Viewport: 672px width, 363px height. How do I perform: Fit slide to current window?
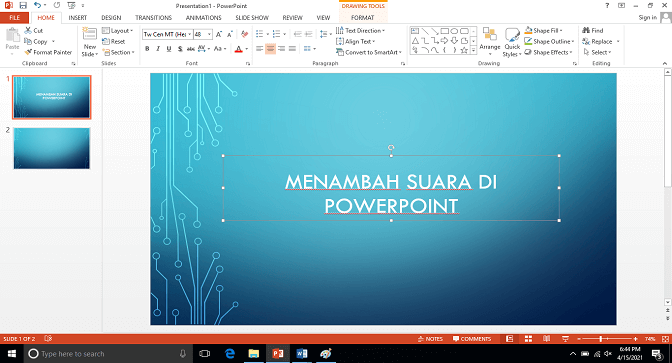click(665, 339)
